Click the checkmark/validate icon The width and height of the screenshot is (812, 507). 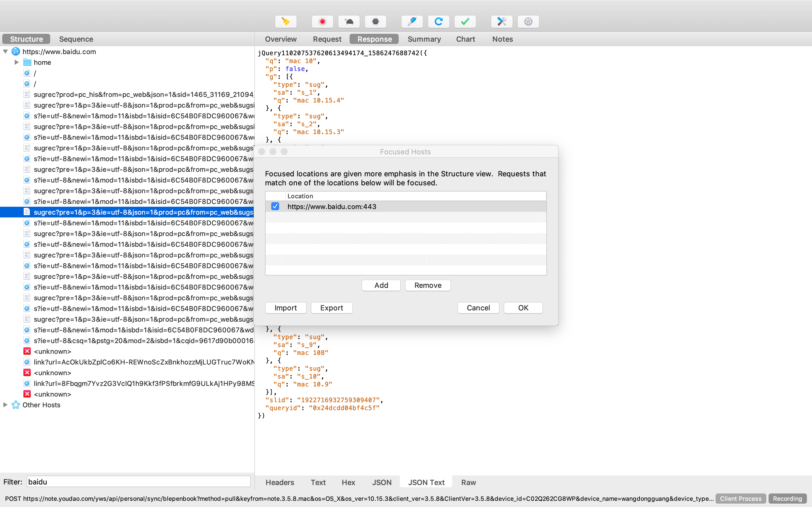[465, 22]
